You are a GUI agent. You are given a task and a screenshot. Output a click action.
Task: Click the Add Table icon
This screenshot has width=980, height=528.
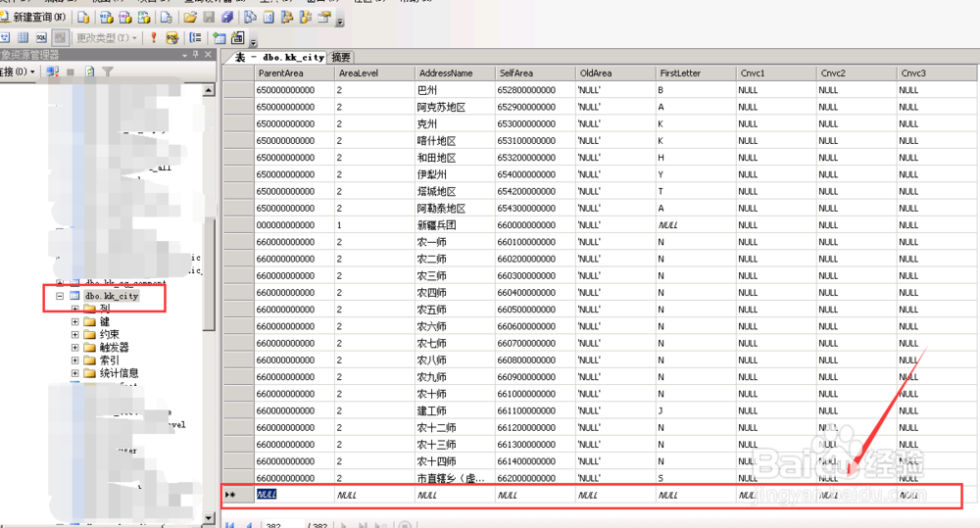coord(219,37)
